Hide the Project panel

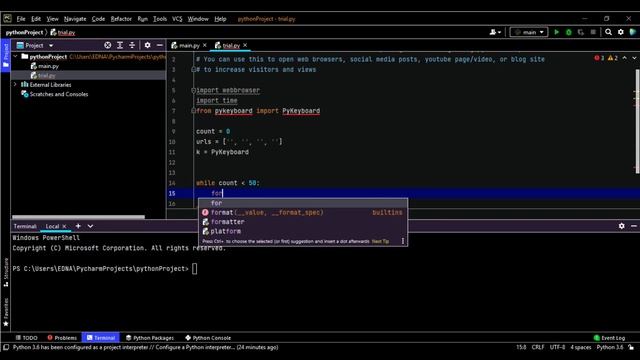pyautogui.click(x=160, y=45)
